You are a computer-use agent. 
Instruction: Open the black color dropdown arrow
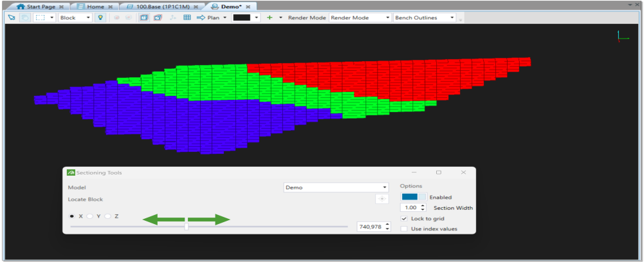click(257, 18)
